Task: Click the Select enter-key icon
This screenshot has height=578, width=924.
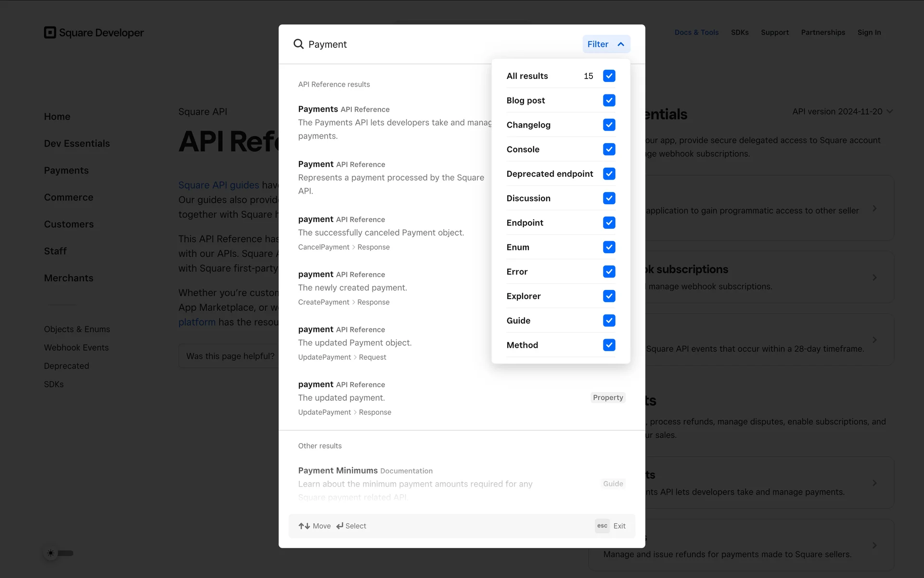Action: [x=340, y=526]
